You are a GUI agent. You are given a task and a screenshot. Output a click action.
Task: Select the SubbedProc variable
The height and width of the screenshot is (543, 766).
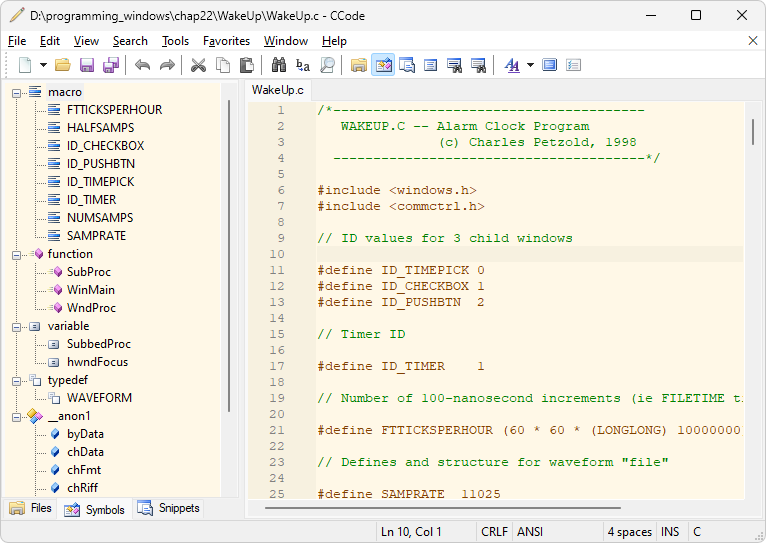[99, 344]
